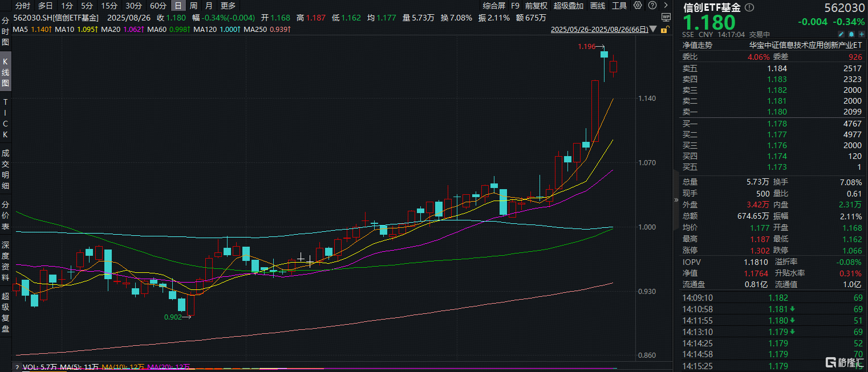Click the panel collapse arrow next to 总量
The width and height of the screenshot is (868, 372).
[676, 200]
